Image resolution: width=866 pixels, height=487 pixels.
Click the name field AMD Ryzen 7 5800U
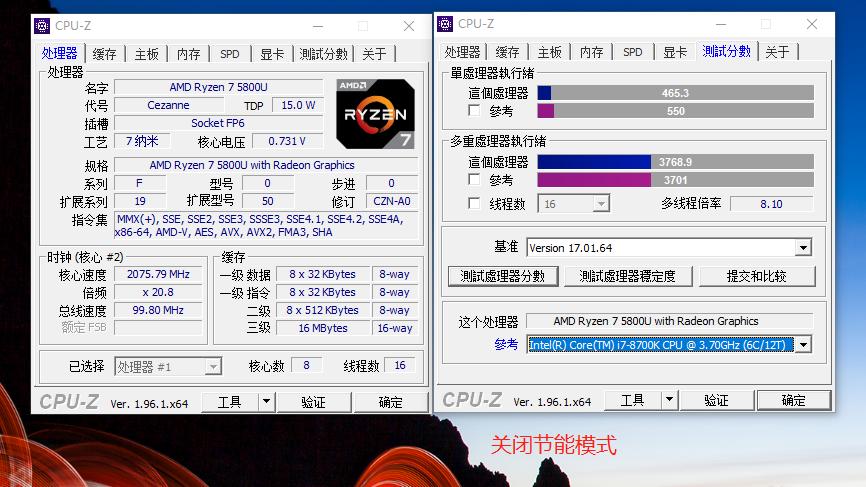219,87
